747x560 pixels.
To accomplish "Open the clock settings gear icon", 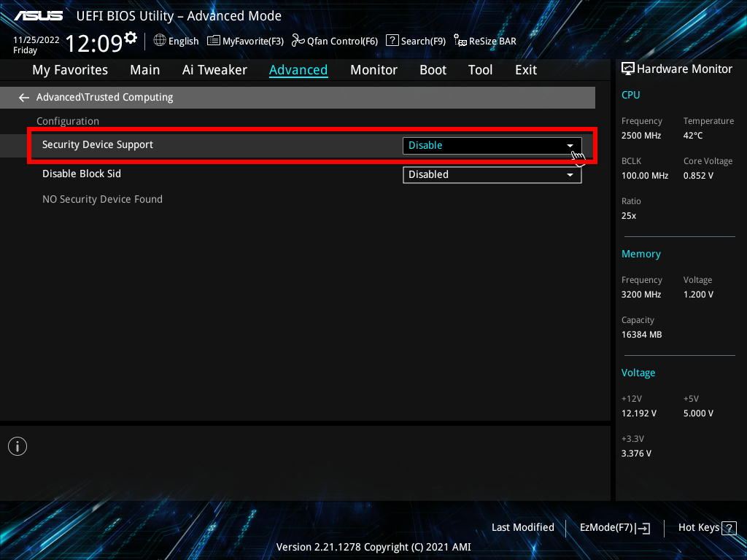I will (130, 37).
